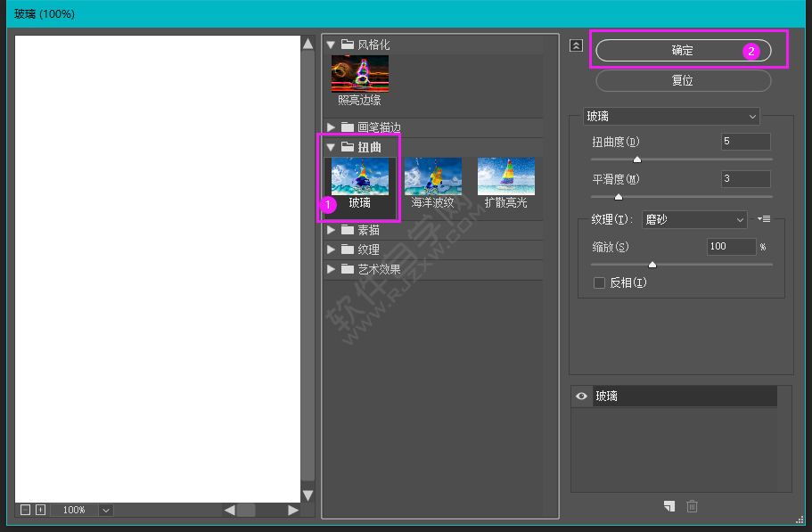812x532 pixels.
Task: Collapse the 扭曲 filter group
Action: pyautogui.click(x=331, y=146)
